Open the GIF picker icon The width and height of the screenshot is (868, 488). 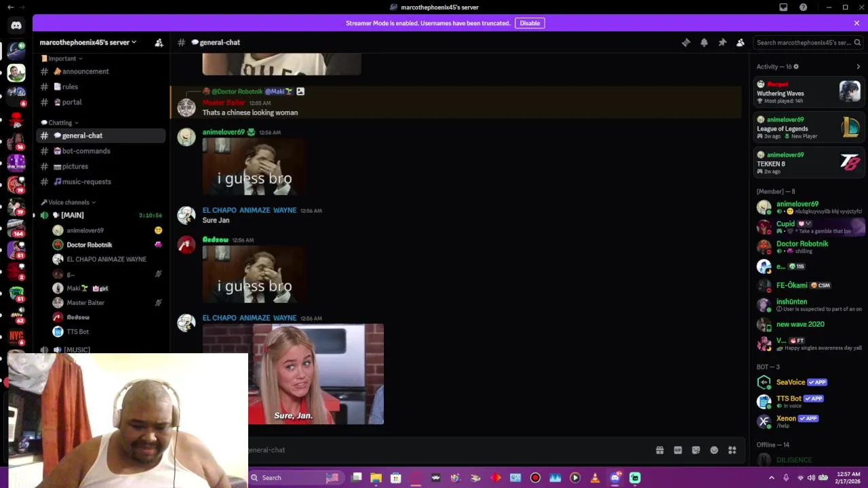click(677, 450)
